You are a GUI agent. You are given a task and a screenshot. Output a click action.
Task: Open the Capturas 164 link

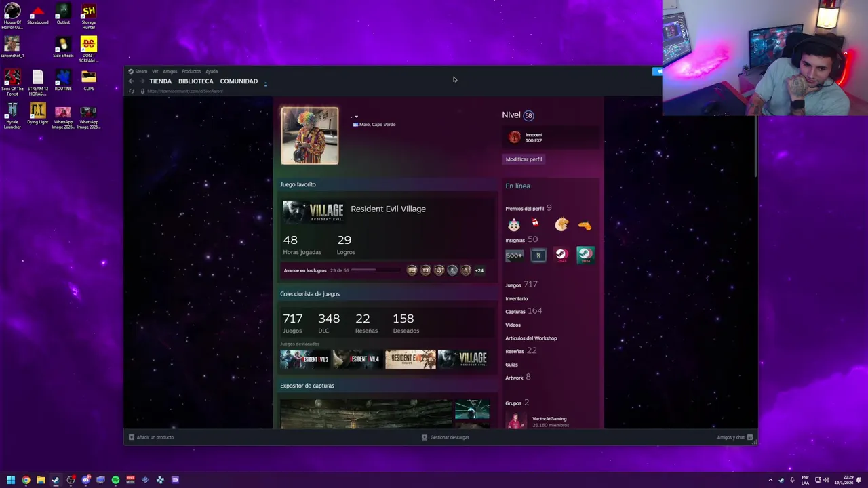coord(524,311)
